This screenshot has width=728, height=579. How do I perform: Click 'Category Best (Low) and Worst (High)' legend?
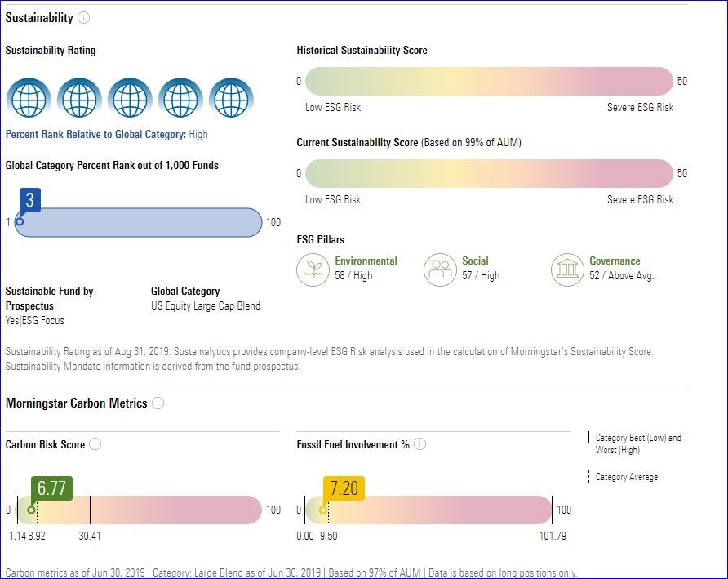(638, 443)
